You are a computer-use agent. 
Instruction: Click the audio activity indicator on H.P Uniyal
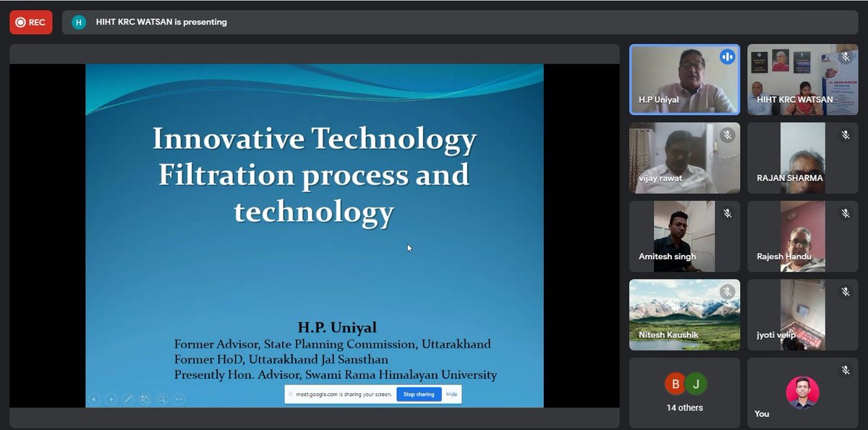coord(728,56)
